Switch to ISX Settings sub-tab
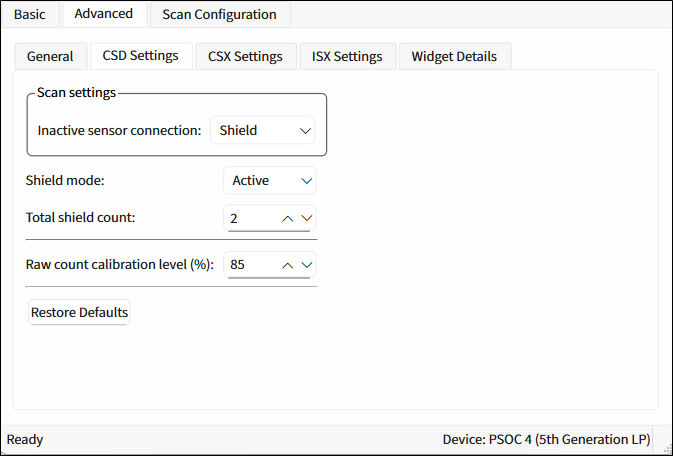Image resolution: width=673 pixels, height=456 pixels. (345, 56)
